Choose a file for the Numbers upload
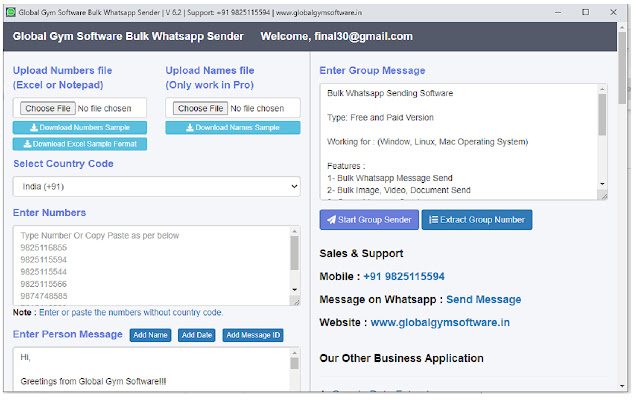The height and width of the screenshot is (400, 640). (44, 108)
